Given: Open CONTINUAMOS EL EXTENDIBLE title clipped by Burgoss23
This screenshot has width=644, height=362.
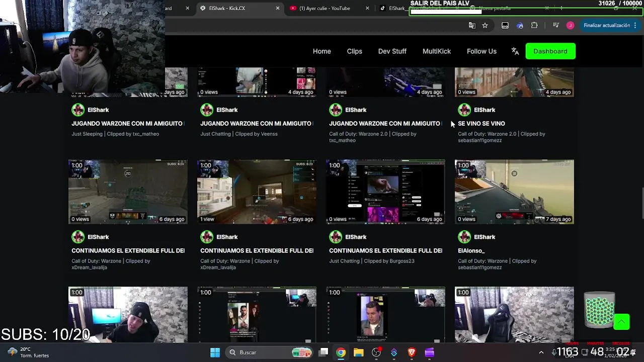Looking at the screenshot, I should click(385, 251).
